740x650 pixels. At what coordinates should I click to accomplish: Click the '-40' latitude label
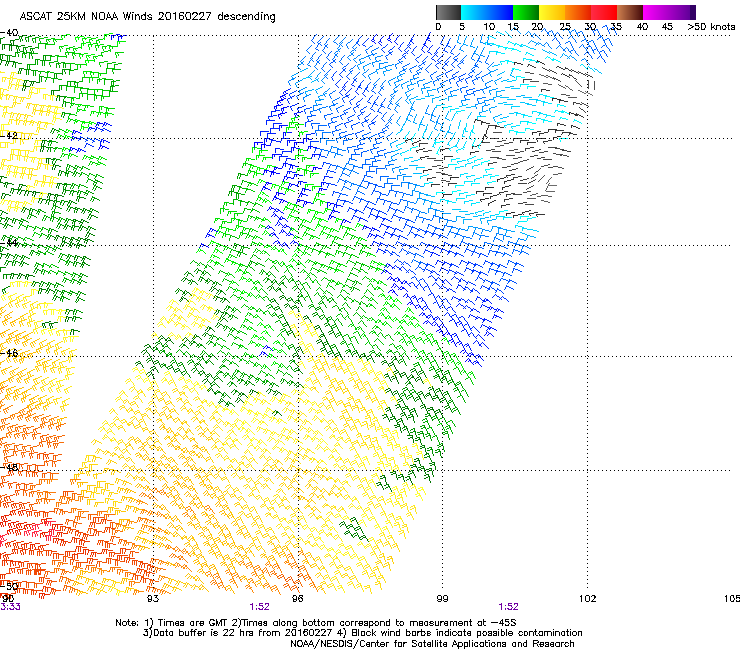point(9,33)
